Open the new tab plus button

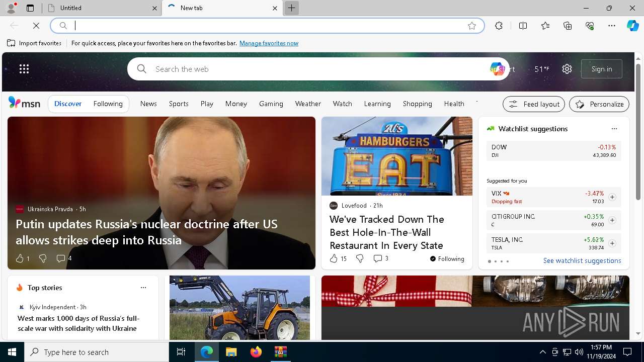point(291,8)
